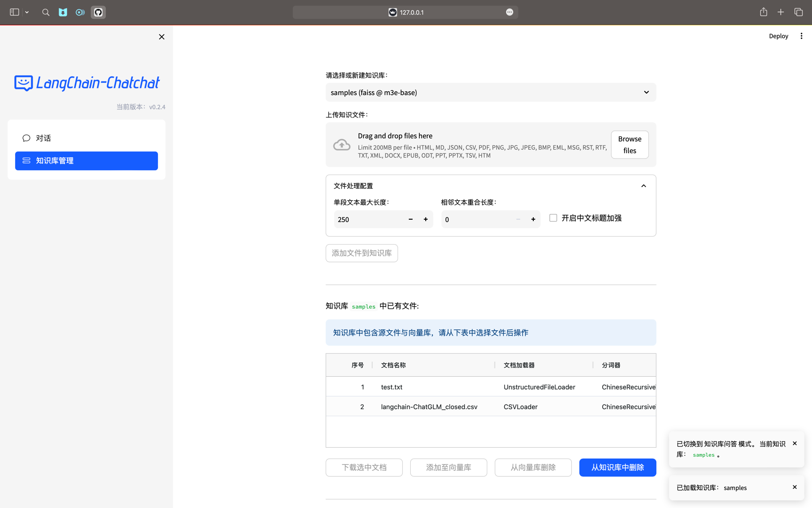Screen dimensions: 812x508
Task: Dismiss the 已加载知识库 samples notification
Action: (x=795, y=487)
